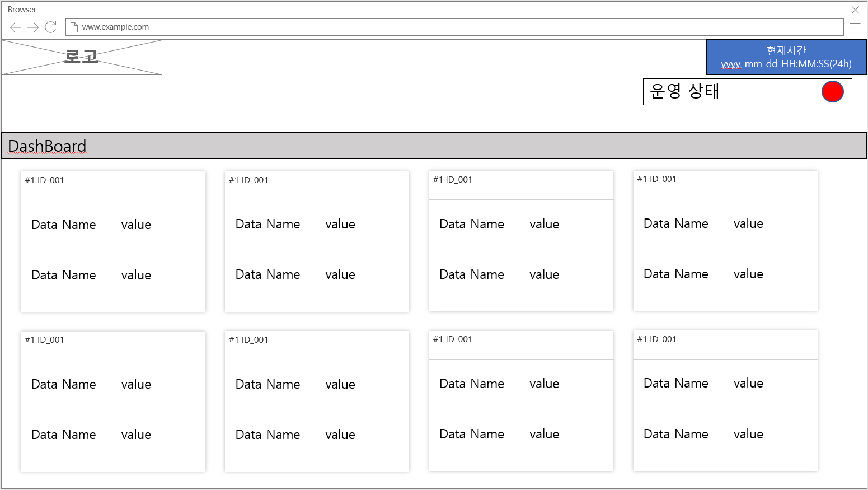Focus the www.example.com address field
The height and width of the screenshot is (490, 868).
(x=454, y=27)
